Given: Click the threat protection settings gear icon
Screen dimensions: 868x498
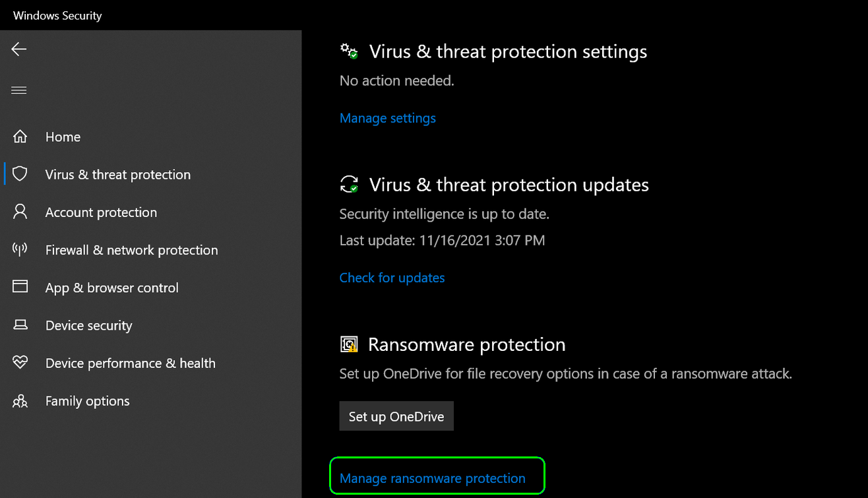Looking at the screenshot, I should [x=348, y=51].
